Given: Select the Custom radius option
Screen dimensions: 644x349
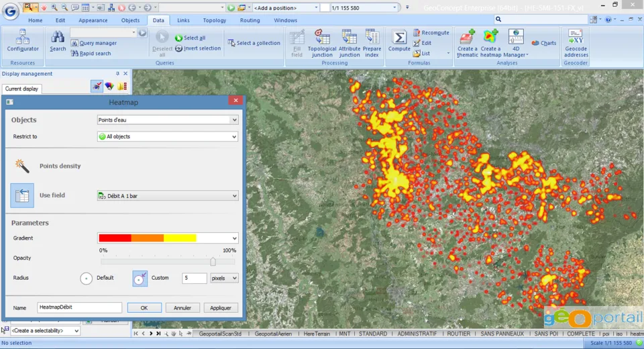Looking at the screenshot, I should point(140,279).
